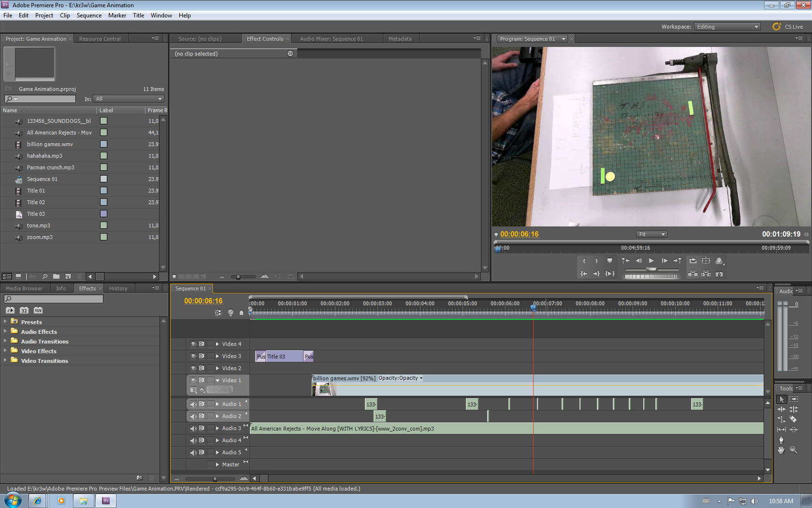This screenshot has width=812, height=508.
Task: Click the Extract button
Action: pyautogui.click(x=706, y=274)
